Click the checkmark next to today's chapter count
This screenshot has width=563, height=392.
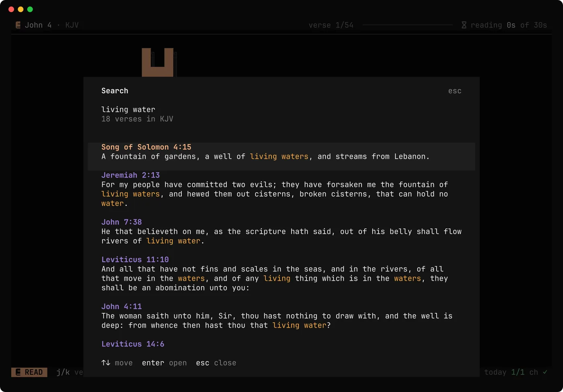pos(545,372)
